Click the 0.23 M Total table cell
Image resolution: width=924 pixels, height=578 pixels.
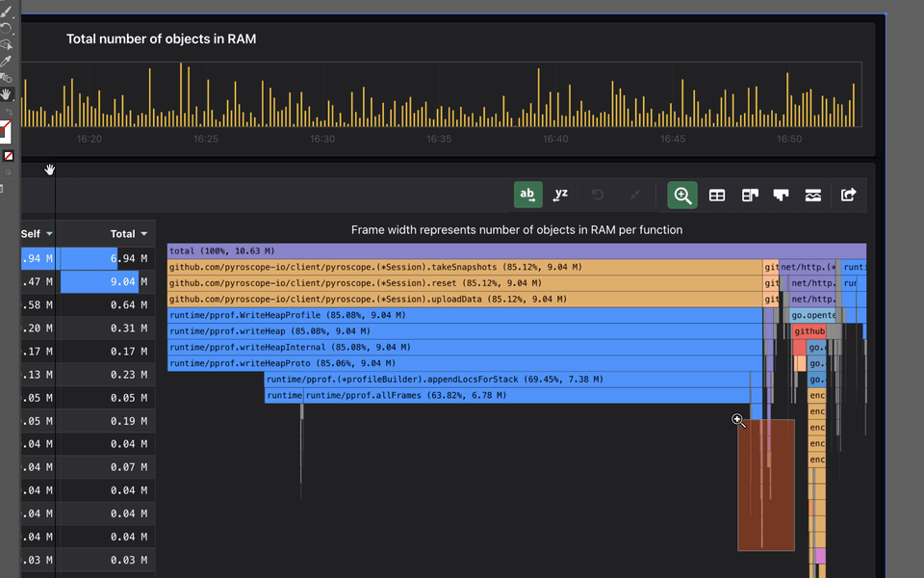click(108, 375)
